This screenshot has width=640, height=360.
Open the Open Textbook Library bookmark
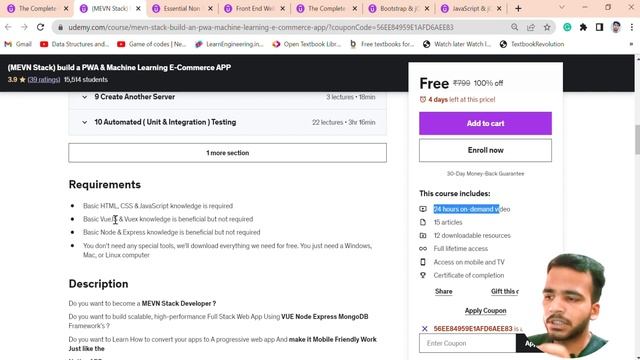(306, 44)
